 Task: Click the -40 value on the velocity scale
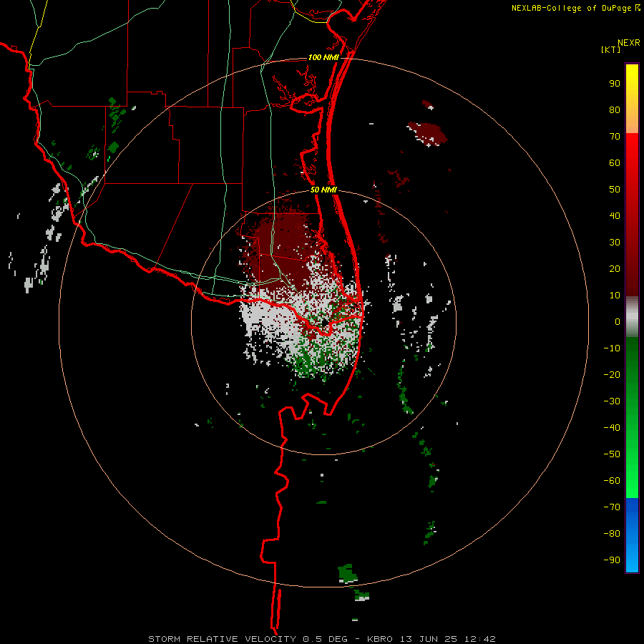tap(612, 428)
